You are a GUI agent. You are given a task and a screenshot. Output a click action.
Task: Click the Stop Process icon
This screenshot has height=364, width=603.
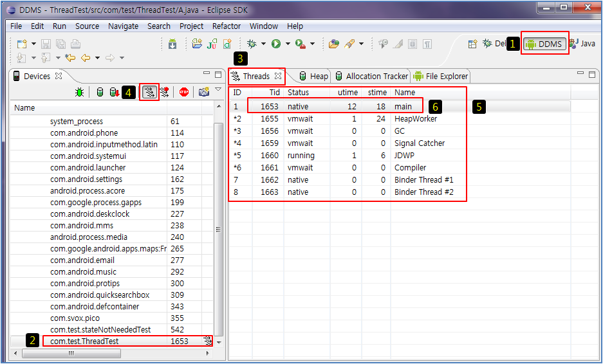184,92
